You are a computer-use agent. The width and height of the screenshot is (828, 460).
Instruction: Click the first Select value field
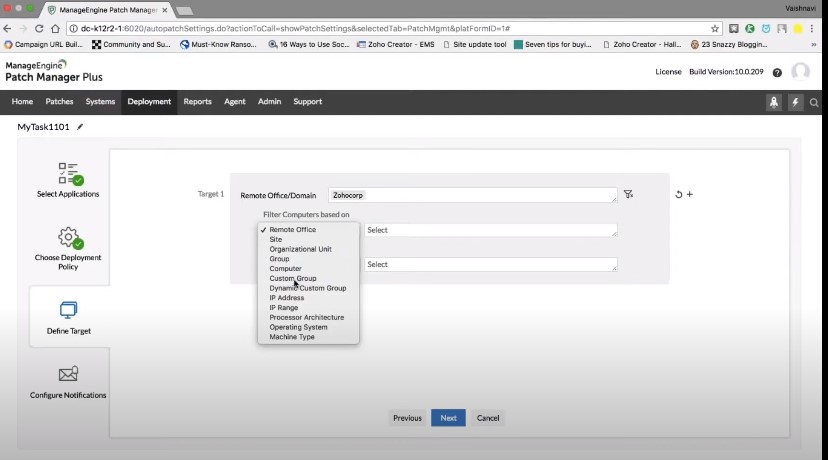tap(491, 230)
